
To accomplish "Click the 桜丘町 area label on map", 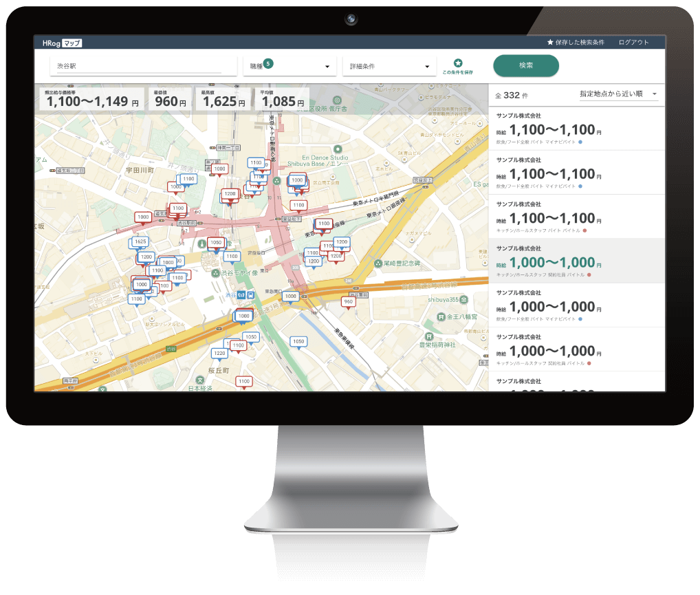I will 218,370.
